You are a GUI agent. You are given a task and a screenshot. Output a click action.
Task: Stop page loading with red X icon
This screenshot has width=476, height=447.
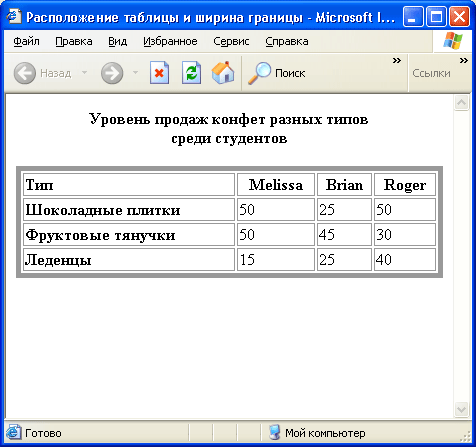point(159,73)
